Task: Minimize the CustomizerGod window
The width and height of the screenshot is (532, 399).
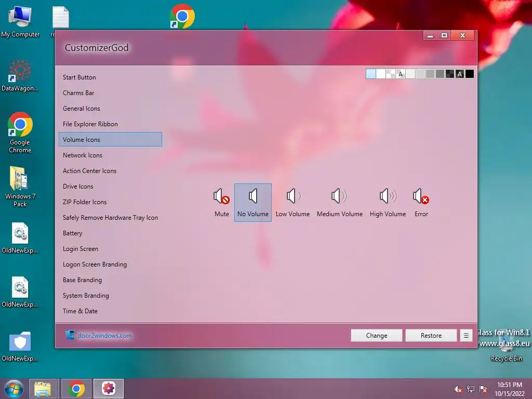Action: pos(430,35)
